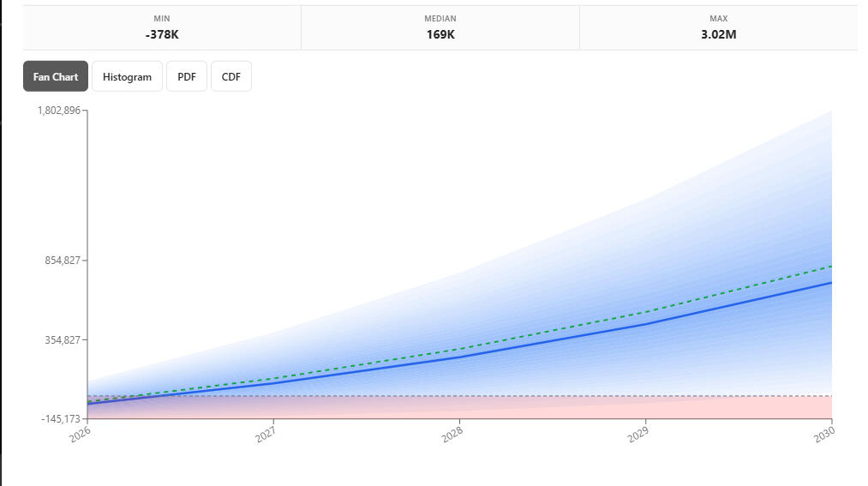The image size is (868, 486).
Task: Click the -145,173 y-axis label
Action: (60, 418)
